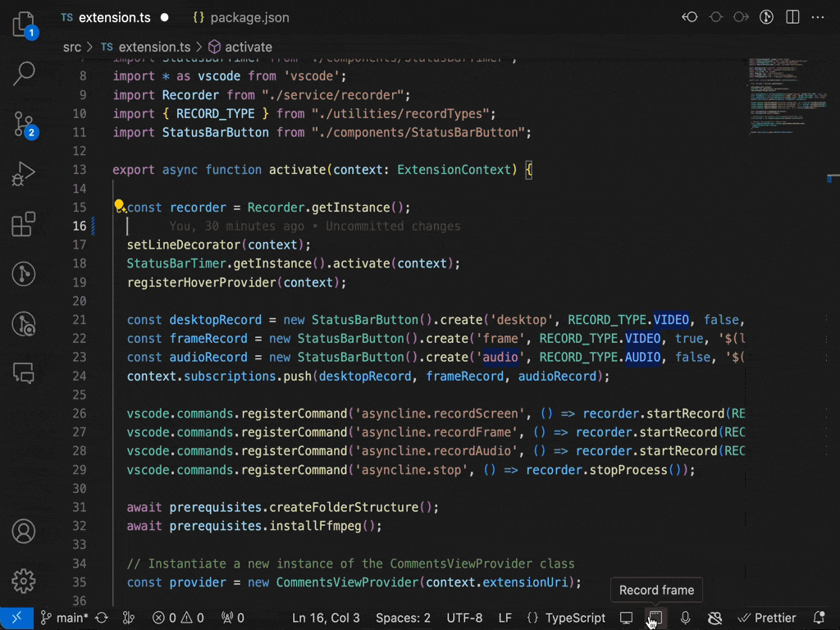Toggle audio recording via the microphone icon
This screenshot has width=840, height=630.
(x=685, y=618)
